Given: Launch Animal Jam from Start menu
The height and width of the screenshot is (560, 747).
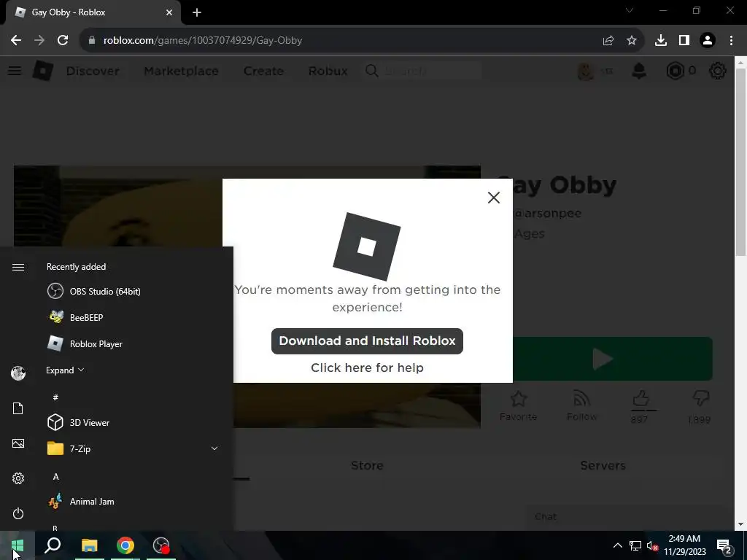Looking at the screenshot, I should (x=117, y=502).
